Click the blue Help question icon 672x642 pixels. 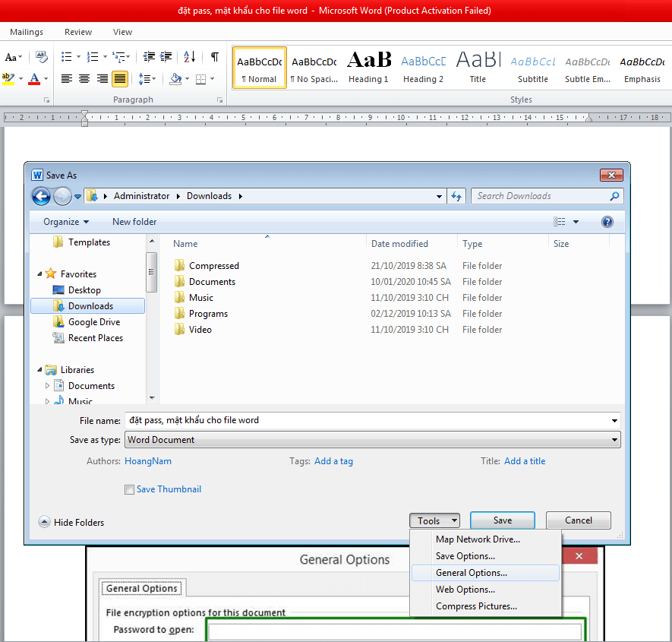pos(607,222)
